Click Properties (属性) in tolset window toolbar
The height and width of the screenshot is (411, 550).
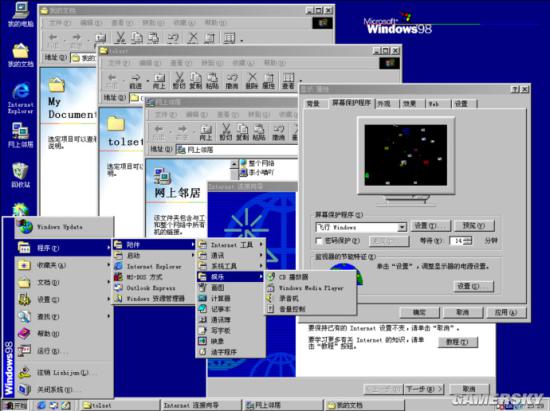click(x=269, y=81)
